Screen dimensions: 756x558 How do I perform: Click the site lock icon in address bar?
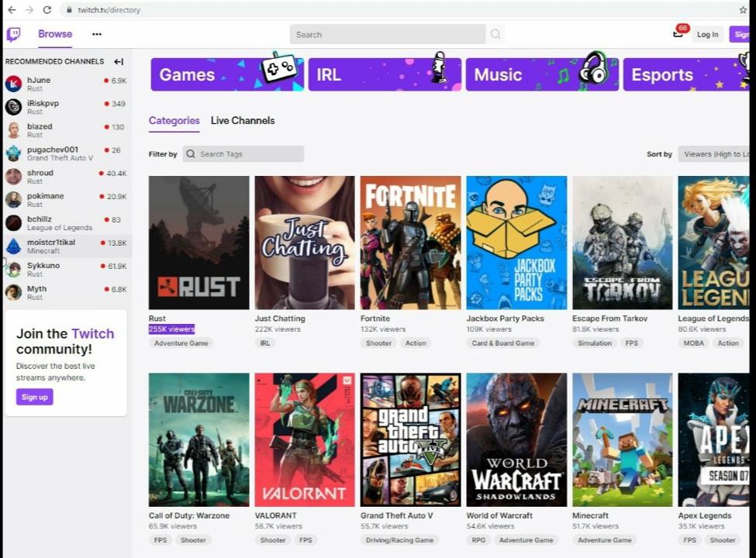click(69, 9)
